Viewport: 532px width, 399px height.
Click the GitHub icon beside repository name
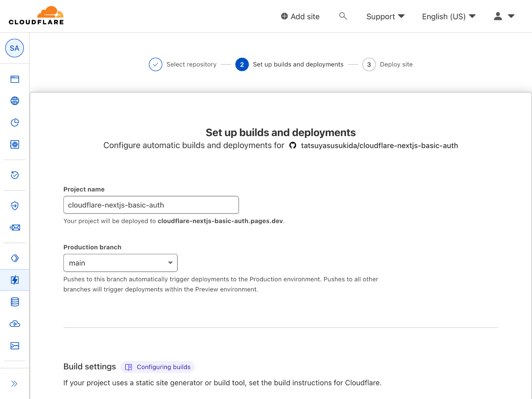[x=293, y=146]
